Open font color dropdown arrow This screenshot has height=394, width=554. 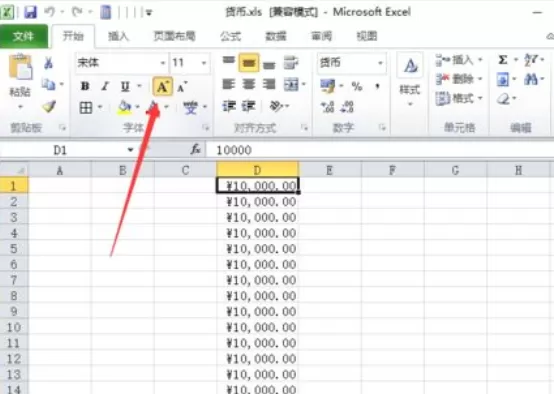166,107
